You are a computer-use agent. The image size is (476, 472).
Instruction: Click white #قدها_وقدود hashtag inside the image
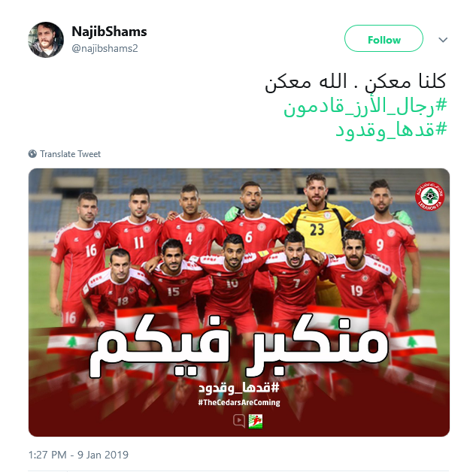coord(239,388)
